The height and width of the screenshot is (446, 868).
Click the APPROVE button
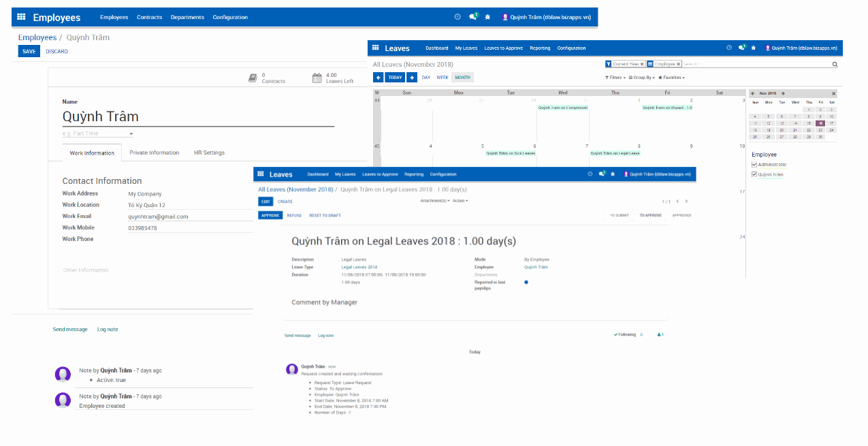click(x=270, y=214)
